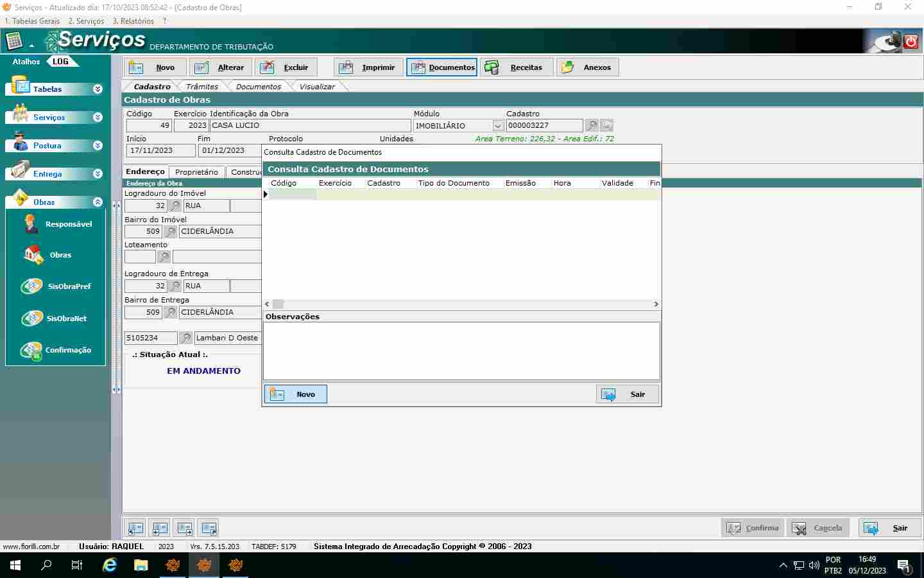Click the red power icon in header

pyautogui.click(x=911, y=42)
